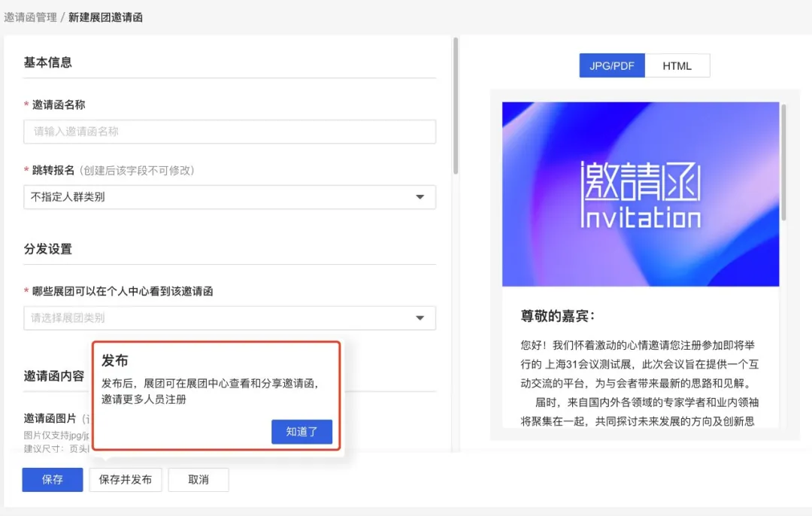Image resolution: width=812 pixels, height=516 pixels.
Task: Click the invitation preview scrollbar
Action: [x=783, y=162]
